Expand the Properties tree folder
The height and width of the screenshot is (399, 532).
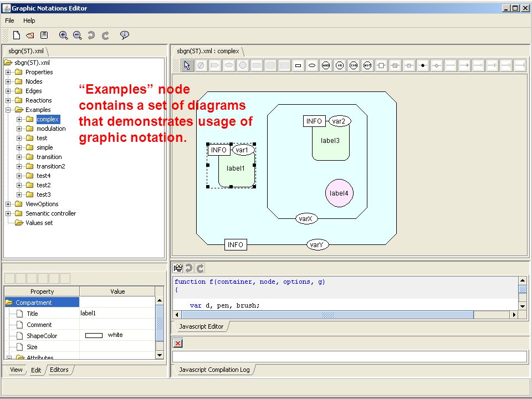pyautogui.click(x=8, y=72)
